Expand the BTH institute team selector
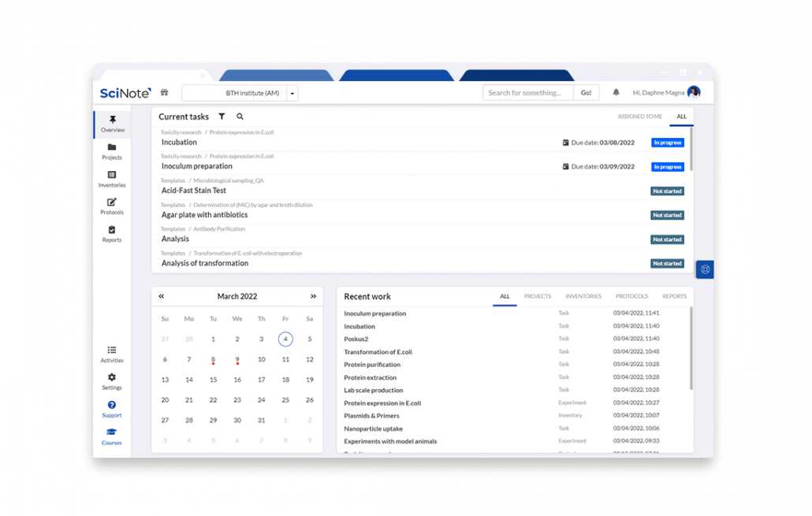 (292, 92)
